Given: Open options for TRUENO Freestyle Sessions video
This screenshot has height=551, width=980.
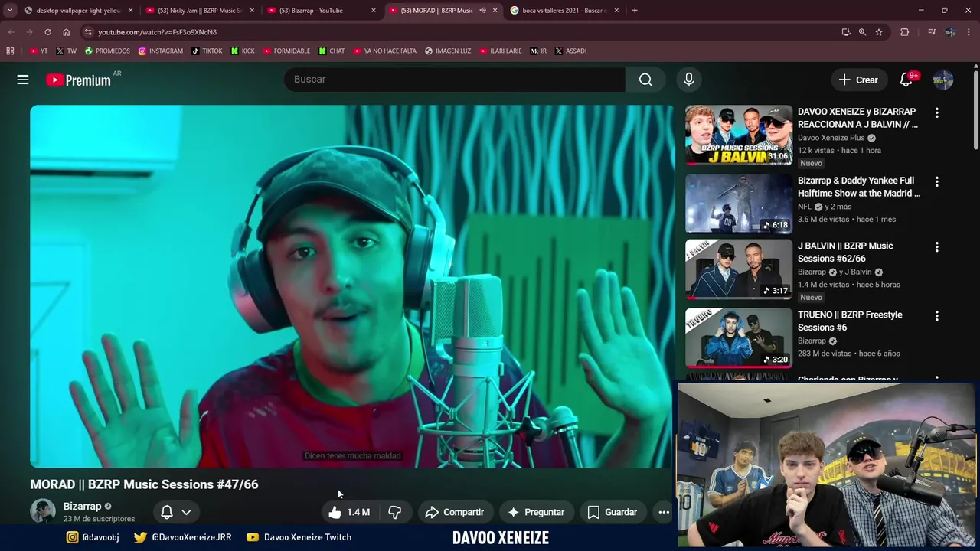Looking at the screenshot, I should click(x=936, y=315).
